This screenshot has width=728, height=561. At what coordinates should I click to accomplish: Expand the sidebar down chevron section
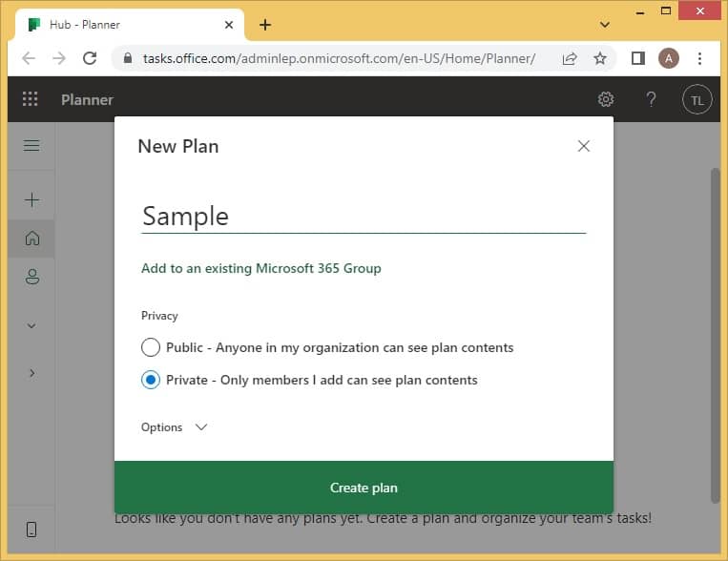[x=31, y=325]
